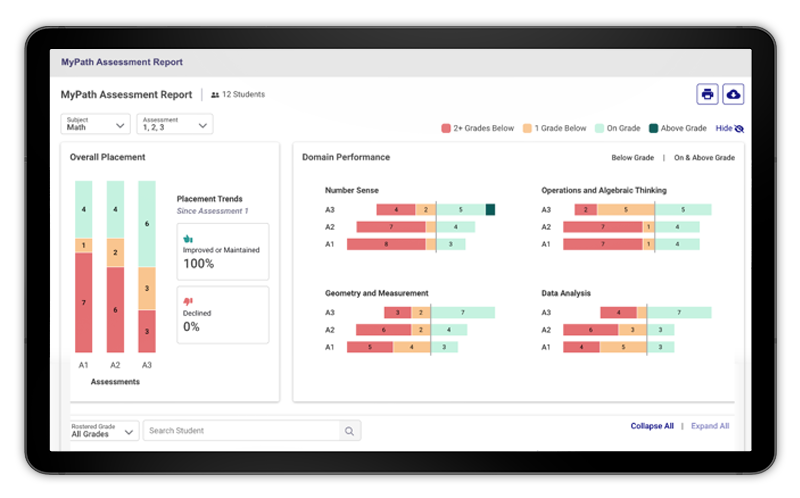Viewport: 800px width, 498px height.
Task: Click the Data Analysis heading
Action: click(566, 293)
